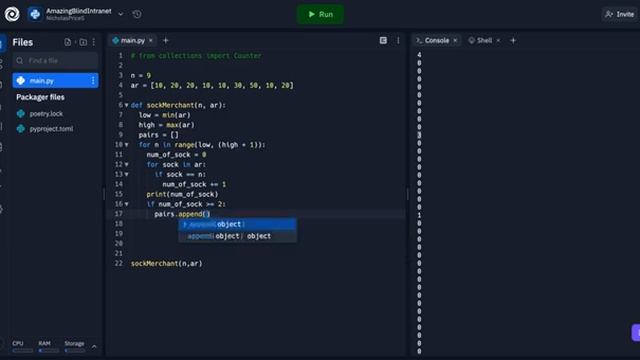Add a new pane tab beside Shell
The width and height of the screenshot is (640, 360).
[513, 40]
